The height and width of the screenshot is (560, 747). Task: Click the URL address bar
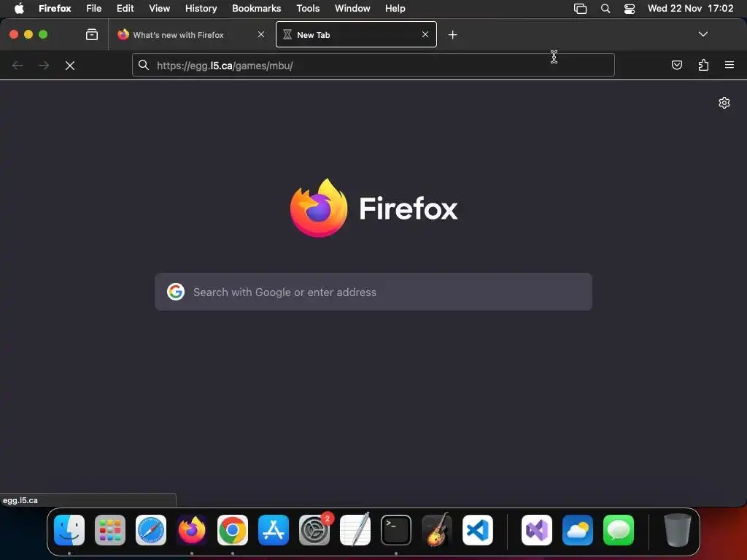(373, 65)
